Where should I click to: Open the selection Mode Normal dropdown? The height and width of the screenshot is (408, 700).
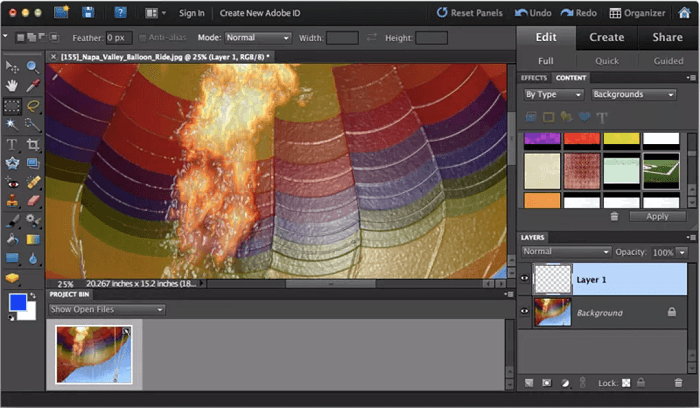(258, 38)
